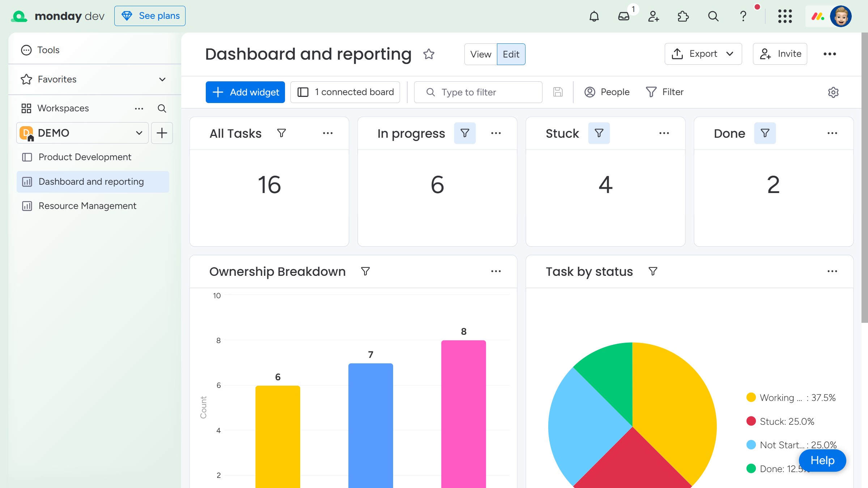The image size is (868, 488).
Task: Open Ownership Breakdown widget three-dot menu
Action: (496, 271)
